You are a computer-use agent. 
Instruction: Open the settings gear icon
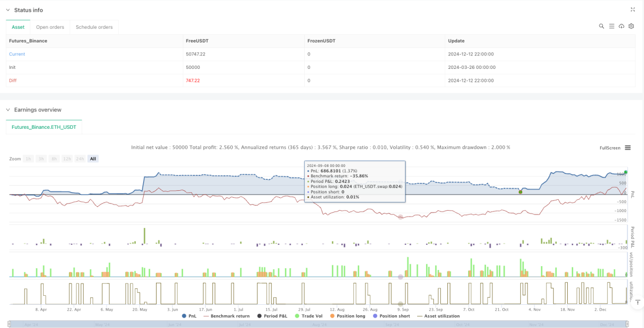click(x=631, y=26)
